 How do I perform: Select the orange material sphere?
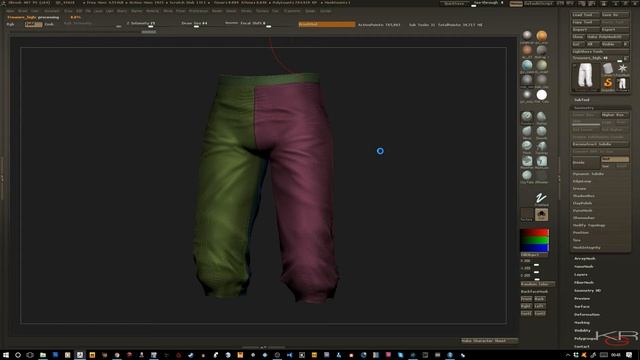[542, 36]
